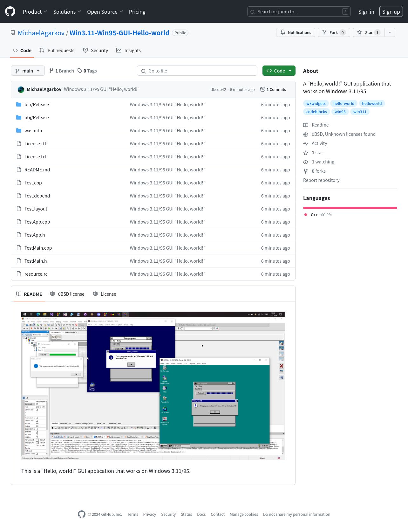Viewport: 408px width, 532px height.
Task: Select the License tab in readme panel
Action: tap(105, 294)
